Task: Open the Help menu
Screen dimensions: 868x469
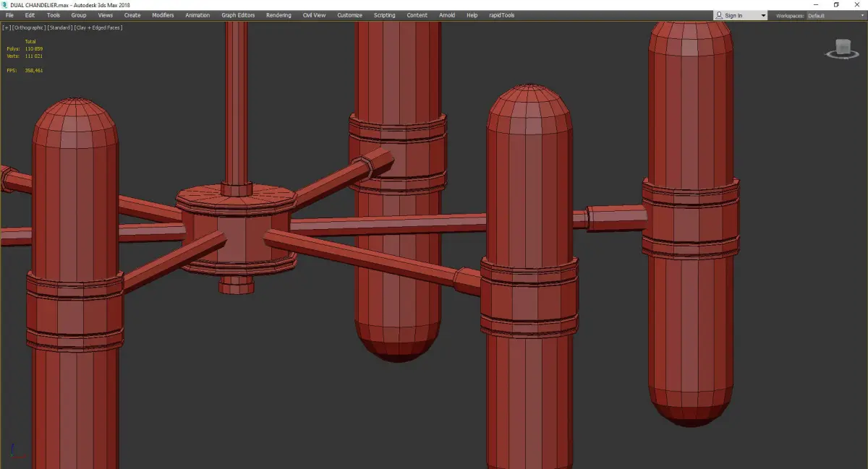Action: (472, 15)
